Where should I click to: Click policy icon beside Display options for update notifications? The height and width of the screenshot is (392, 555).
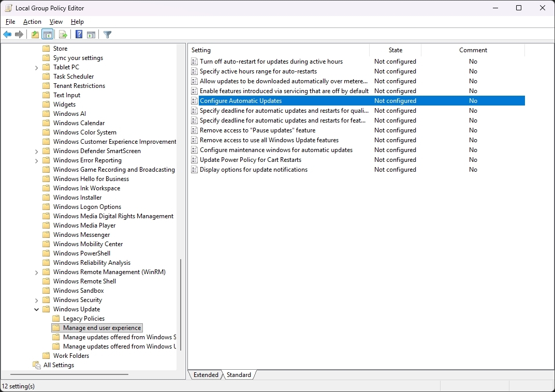(x=194, y=170)
